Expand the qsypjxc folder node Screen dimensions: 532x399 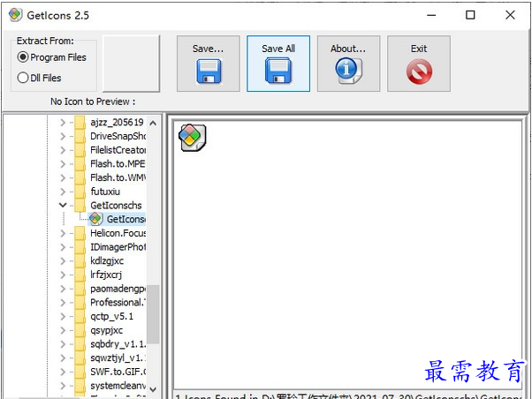click(63, 330)
